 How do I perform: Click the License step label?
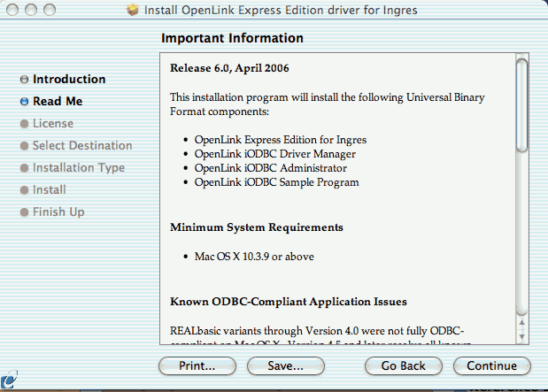[53, 124]
